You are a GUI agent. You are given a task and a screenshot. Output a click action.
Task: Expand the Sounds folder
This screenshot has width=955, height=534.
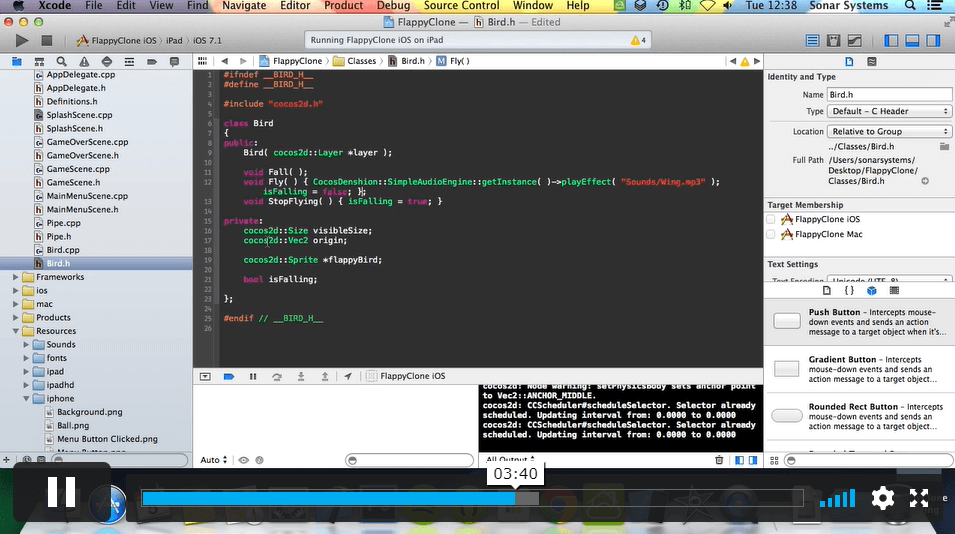coord(26,345)
